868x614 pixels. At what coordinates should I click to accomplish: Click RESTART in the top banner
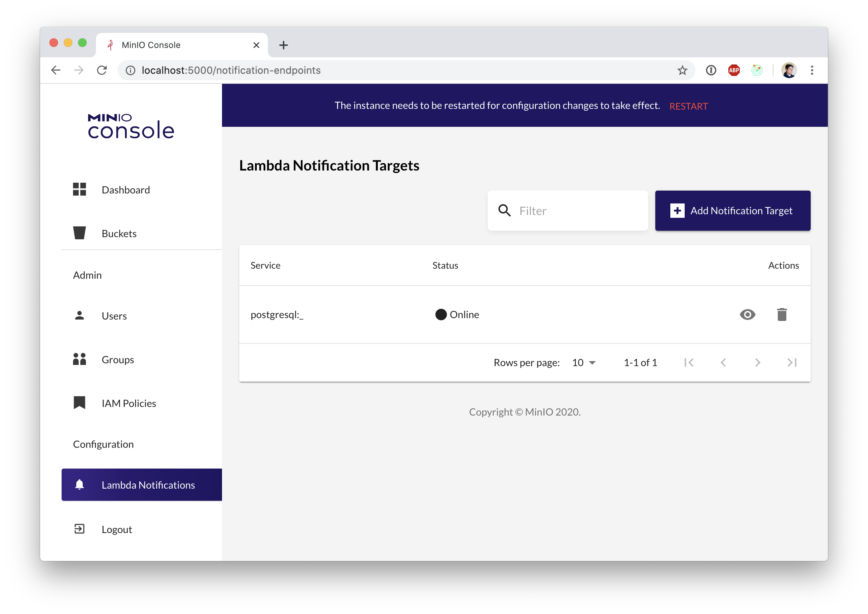[x=688, y=106]
